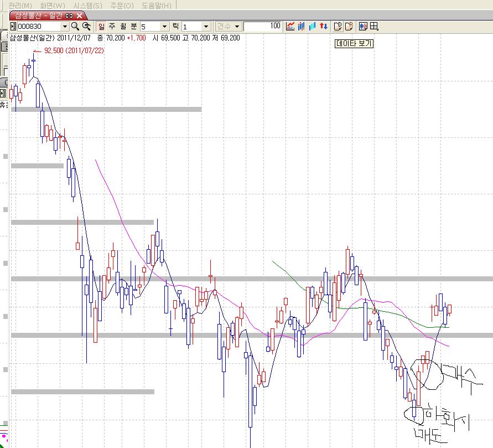Screen dimensions: 493x448
Task: Click the magnifier stock search icon
Action: [75, 26]
